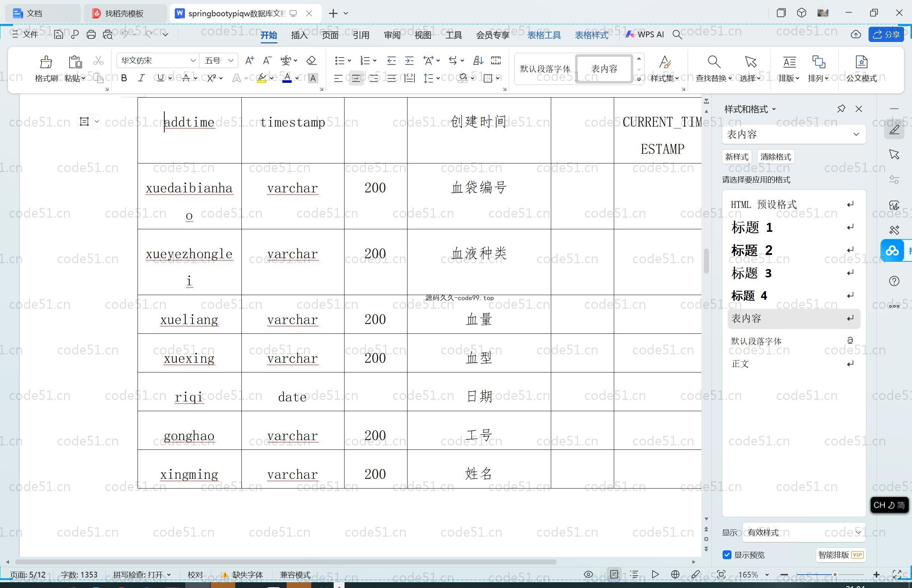The width and height of the screenshot is (912, 588).
Task: Expand the style gallery more arrow
Action: [x=638, y=79]
